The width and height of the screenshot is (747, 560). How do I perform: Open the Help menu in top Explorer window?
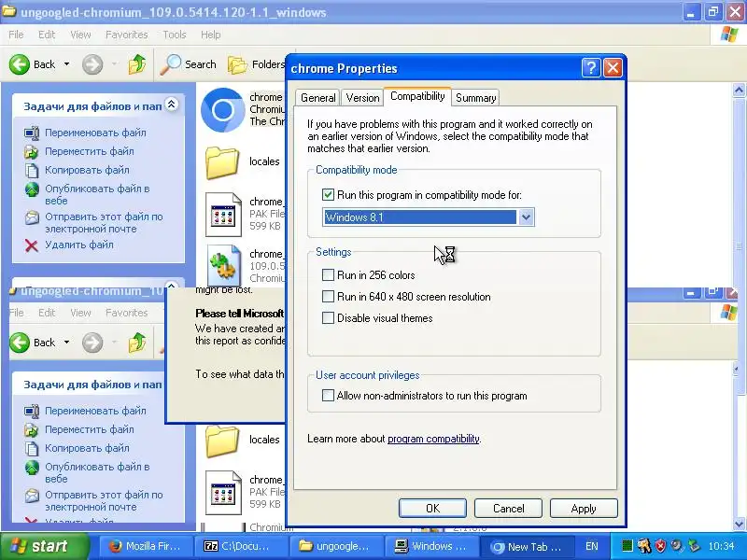coord(210,35)
